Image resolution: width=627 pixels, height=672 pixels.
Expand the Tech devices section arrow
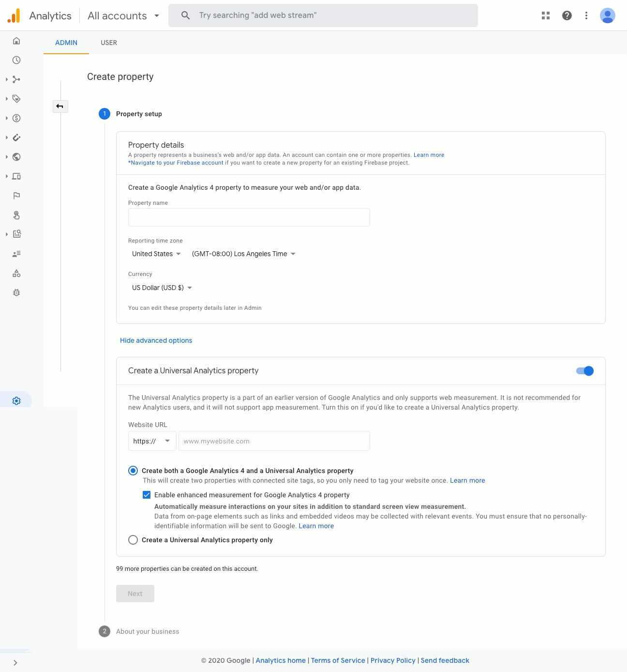[x=7, y=176]
